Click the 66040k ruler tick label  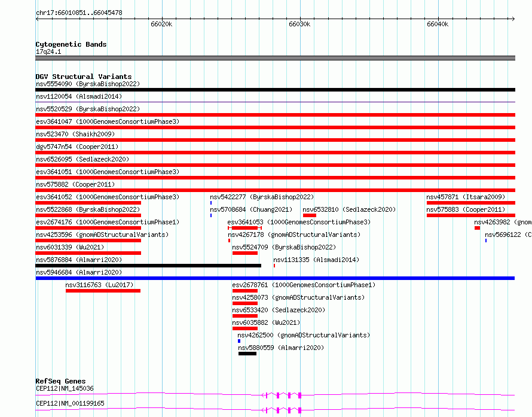point(438,24)
